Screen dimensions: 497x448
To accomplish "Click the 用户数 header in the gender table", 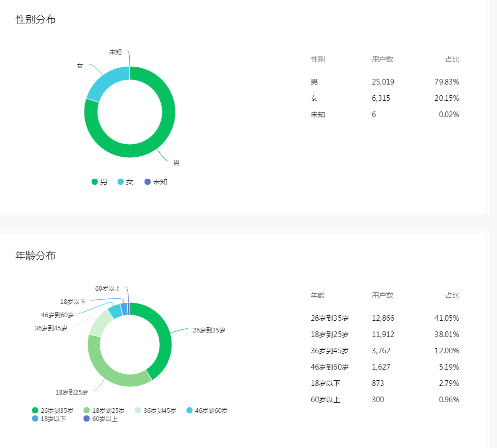I will pos(382,59).
